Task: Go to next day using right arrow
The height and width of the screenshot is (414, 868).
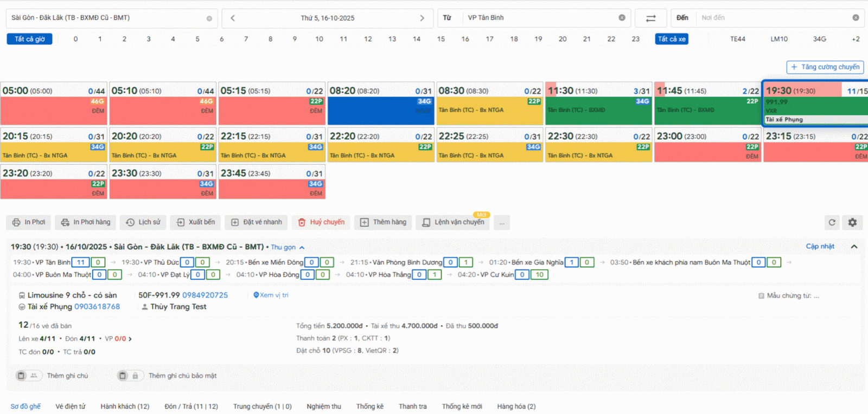Action: (422, 18)
